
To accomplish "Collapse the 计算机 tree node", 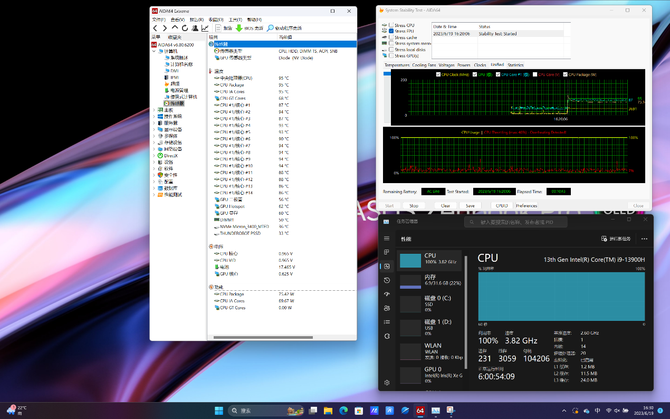I will click(x=154, y=51).
